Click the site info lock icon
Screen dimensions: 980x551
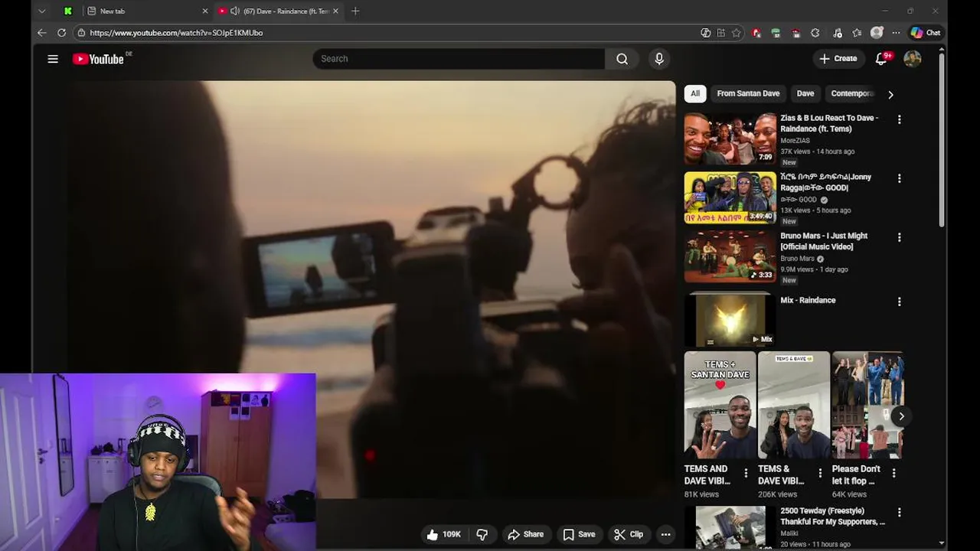[81, 33]
